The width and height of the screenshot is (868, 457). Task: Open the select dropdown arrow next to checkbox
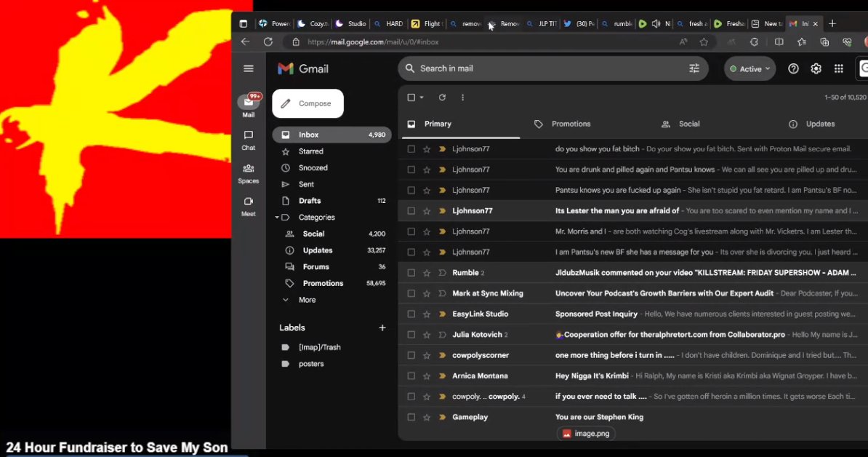pos(422,98)
